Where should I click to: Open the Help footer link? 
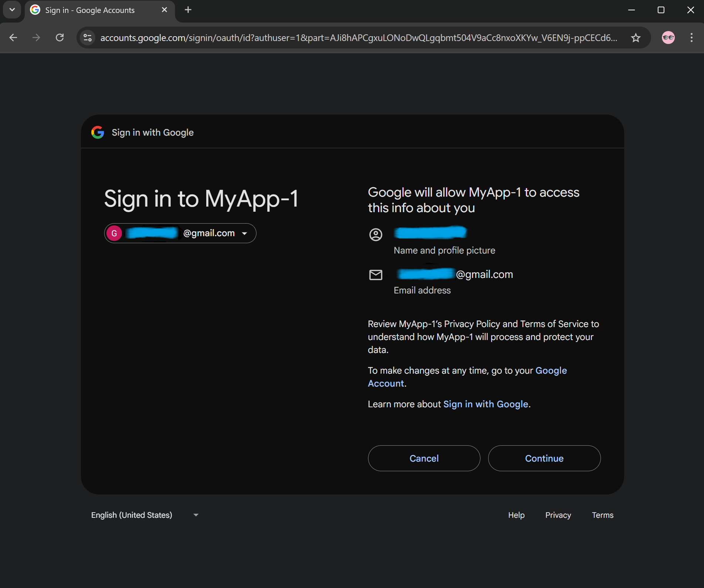(x=516, y=515)
